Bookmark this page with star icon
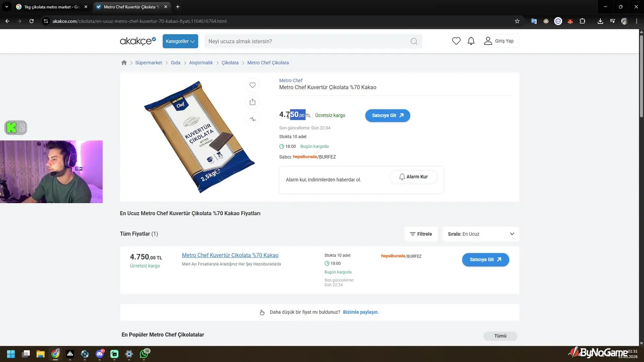The height and width of the screenshot is (362, 644). click(x=517, y=21)
